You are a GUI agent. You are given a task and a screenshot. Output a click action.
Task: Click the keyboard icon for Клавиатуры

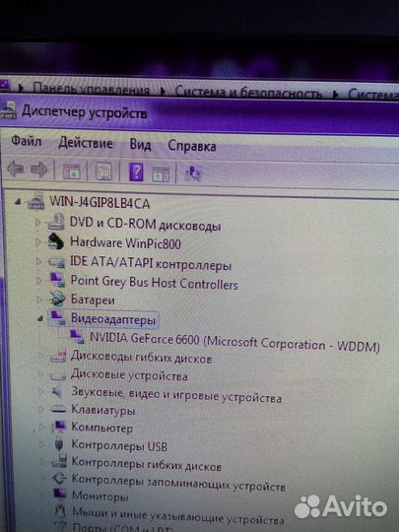pos(58,410)
